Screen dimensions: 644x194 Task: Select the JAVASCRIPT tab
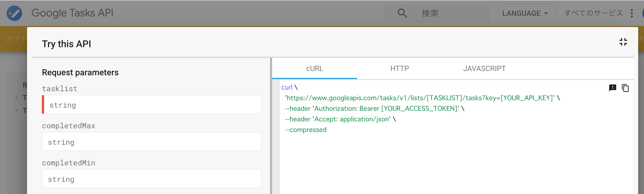pyautogui.click(x=484, y=69)
